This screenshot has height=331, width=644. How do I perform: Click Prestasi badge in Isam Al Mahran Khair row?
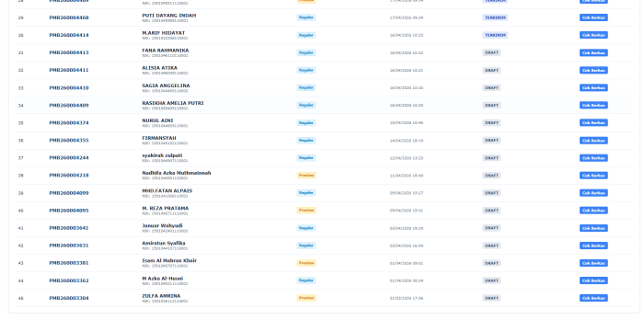coord(306,263)
